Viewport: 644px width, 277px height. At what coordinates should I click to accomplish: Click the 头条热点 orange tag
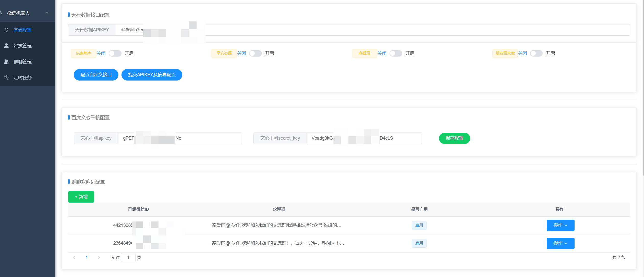pyautogui.click(x=83, y=53)
